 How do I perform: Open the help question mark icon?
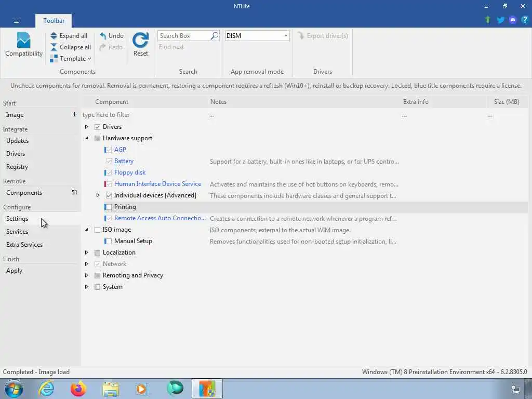coord(525,20)
